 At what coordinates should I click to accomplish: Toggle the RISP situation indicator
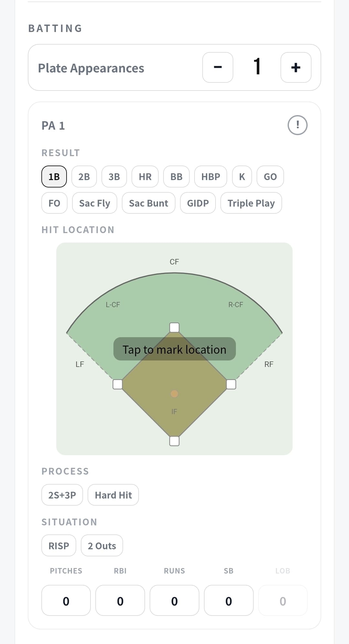[58, 545]
